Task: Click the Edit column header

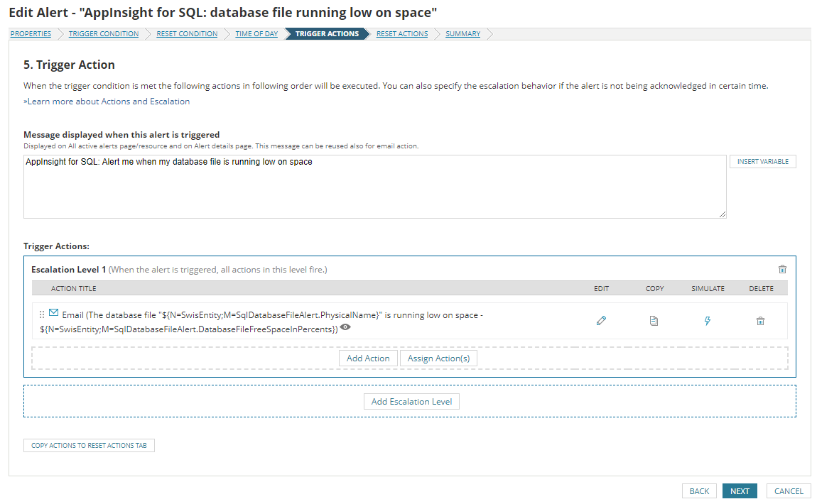Action: click(x=601, y=288)
